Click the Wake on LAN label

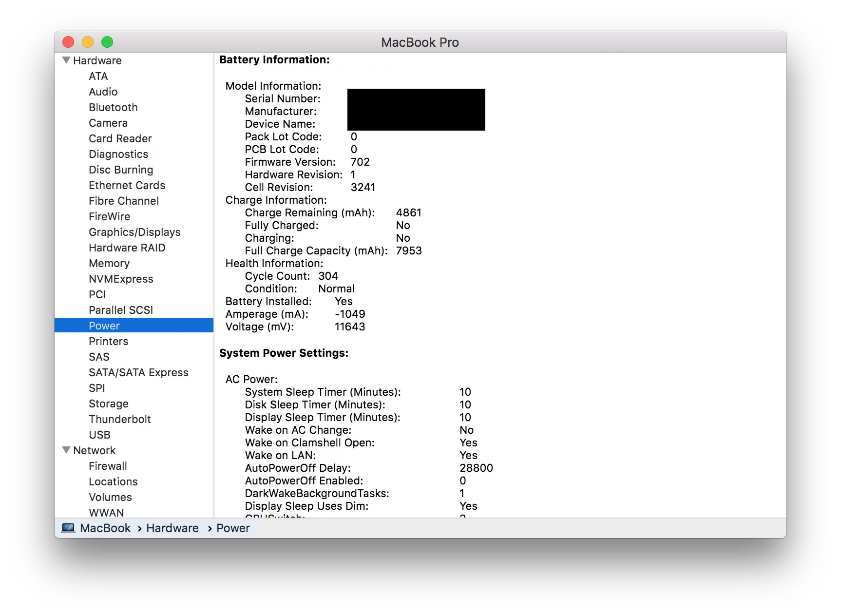click(280, 455)
